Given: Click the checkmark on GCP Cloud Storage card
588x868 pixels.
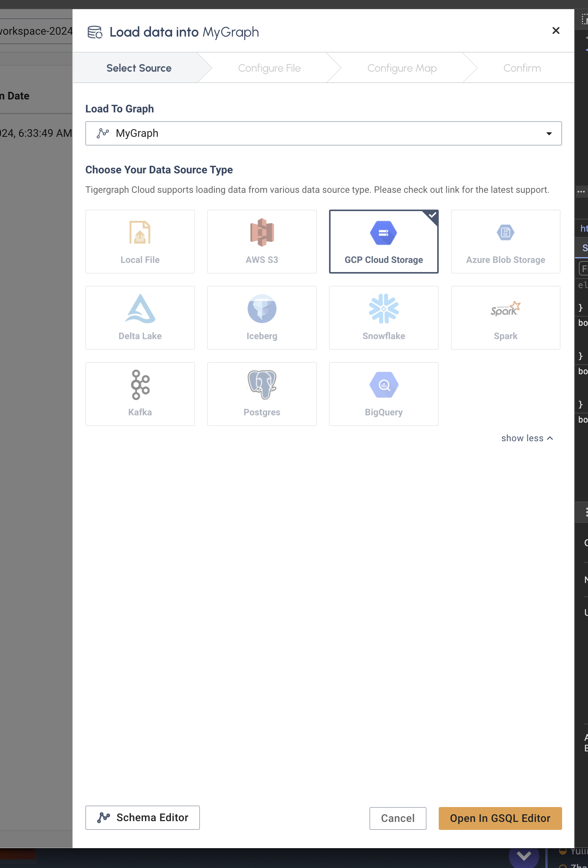Looking at the screenshot, I should [x=433, y=215].
